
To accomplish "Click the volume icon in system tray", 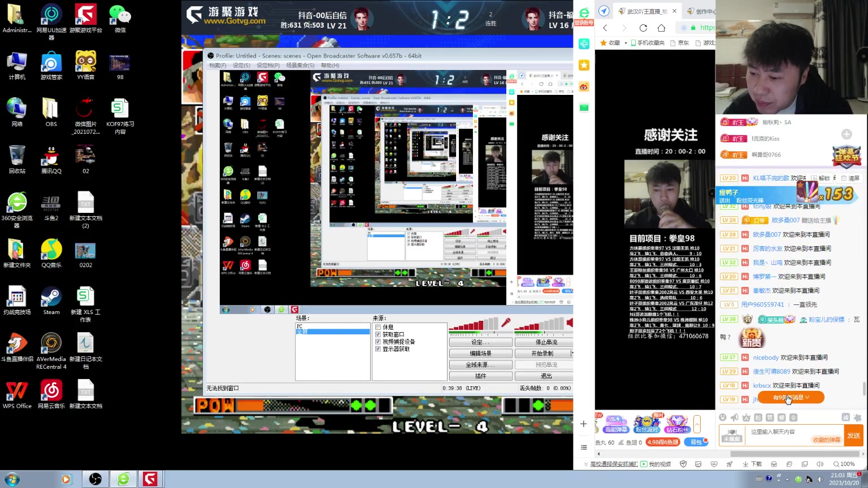I will tap(820, 479).
